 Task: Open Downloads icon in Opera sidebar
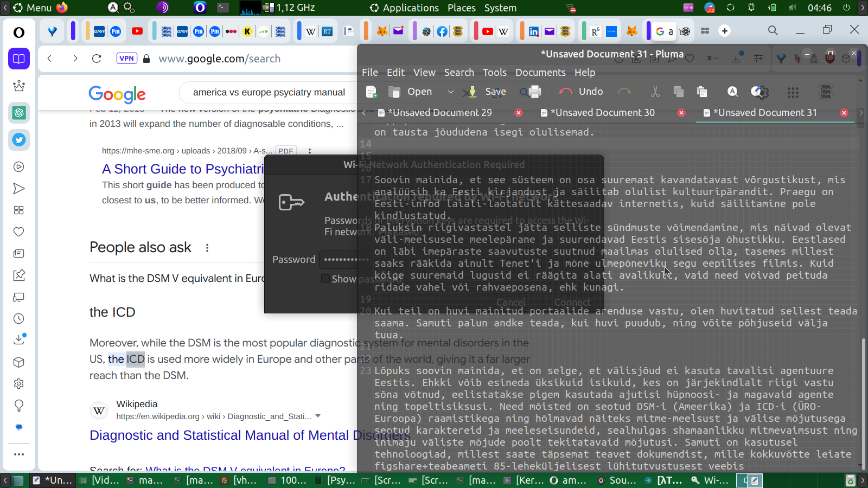tap(19, 340)
